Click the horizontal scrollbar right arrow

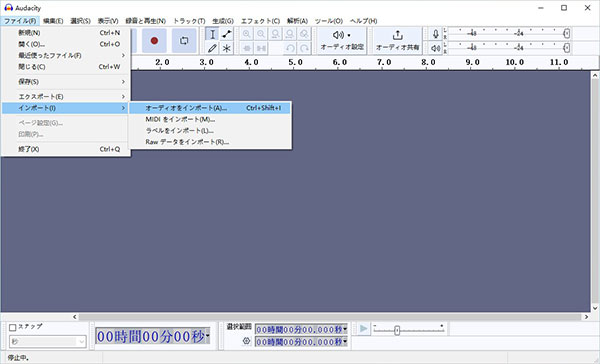586,317
